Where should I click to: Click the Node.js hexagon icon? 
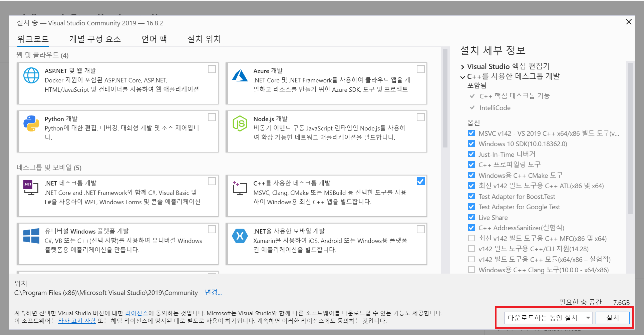click(240, 123)
